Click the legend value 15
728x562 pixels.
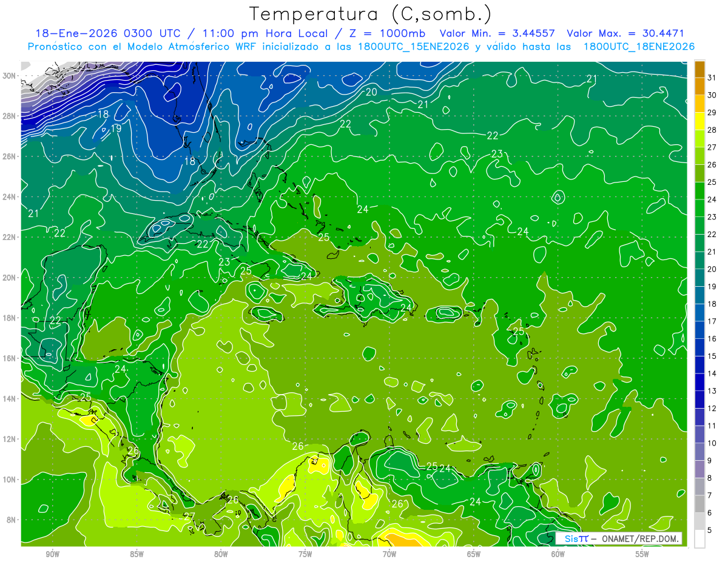point(712,356)
